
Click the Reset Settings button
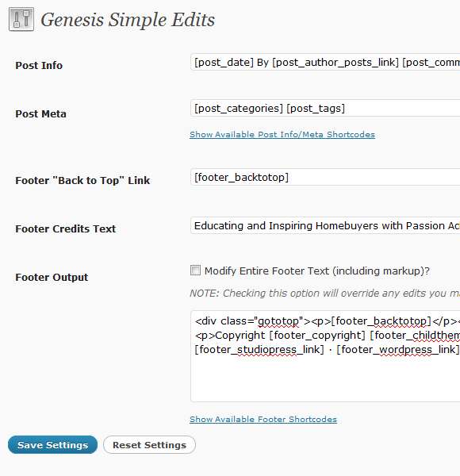149,445
